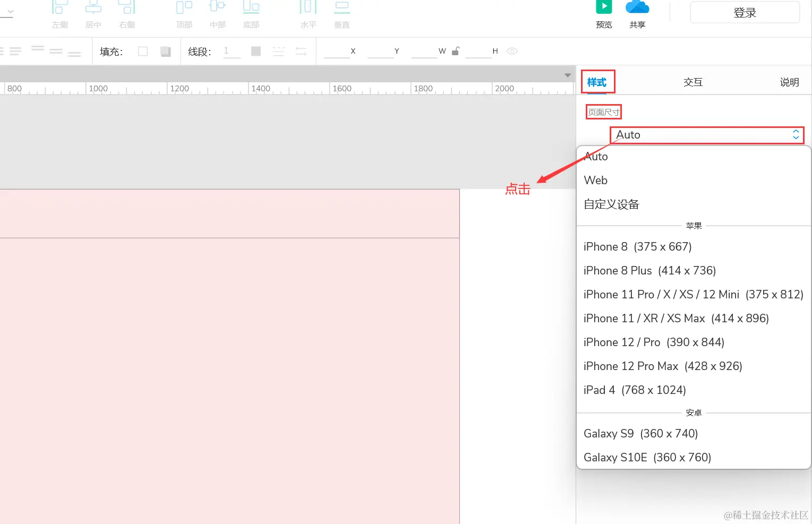Click the align left (左侧) icon

(59, 7)
